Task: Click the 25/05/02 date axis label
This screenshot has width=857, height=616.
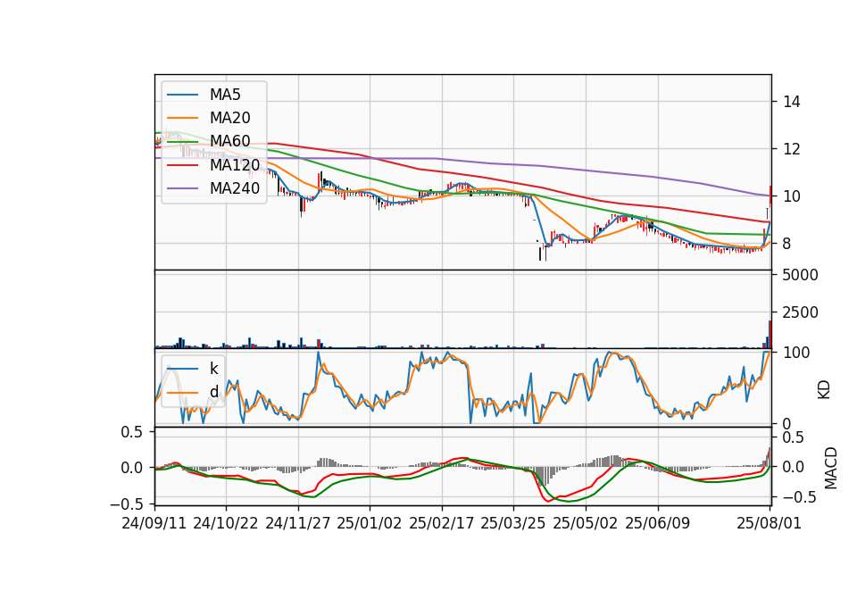Action: [x=586, y=523]
